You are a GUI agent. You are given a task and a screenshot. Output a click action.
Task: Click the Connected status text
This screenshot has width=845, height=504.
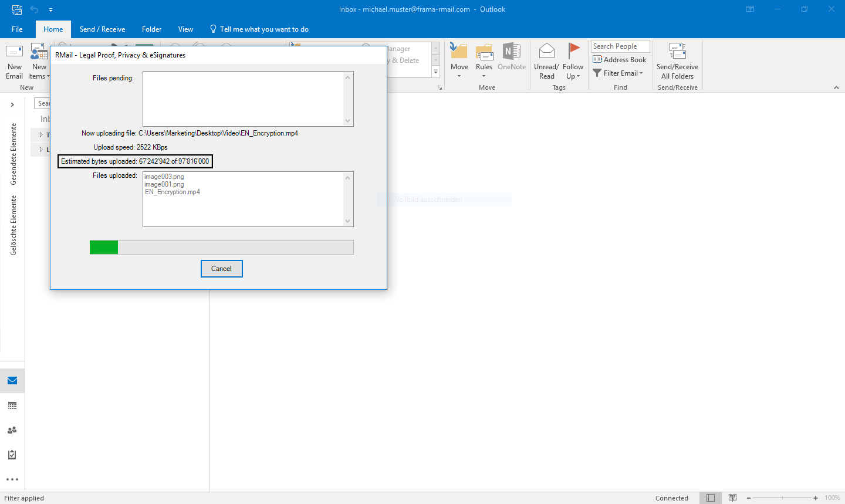click(672, 498)
